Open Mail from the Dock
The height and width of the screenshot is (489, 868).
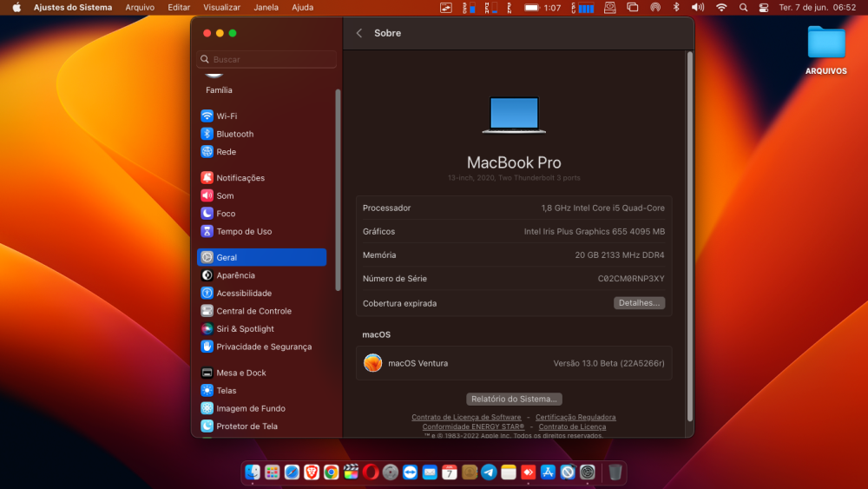point(430,472)
